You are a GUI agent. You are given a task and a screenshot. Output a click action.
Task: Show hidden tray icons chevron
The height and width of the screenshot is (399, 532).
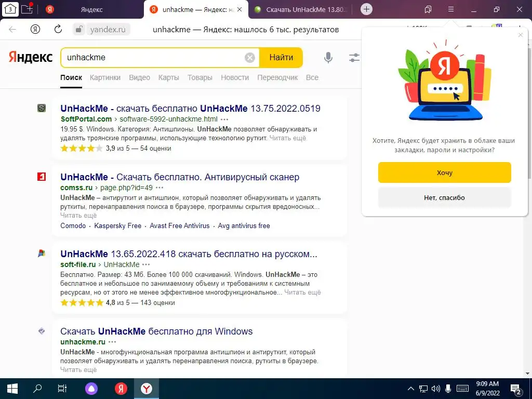pos(410,389)
